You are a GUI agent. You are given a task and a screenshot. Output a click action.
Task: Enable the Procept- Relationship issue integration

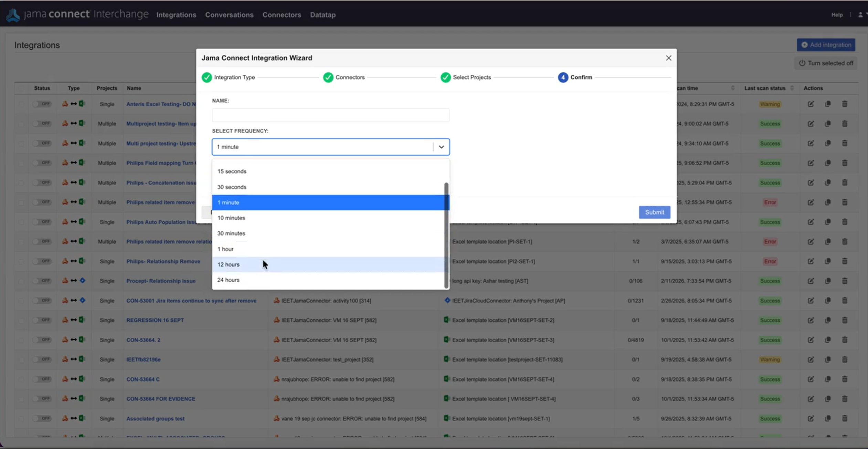click(x=42, y=281)
